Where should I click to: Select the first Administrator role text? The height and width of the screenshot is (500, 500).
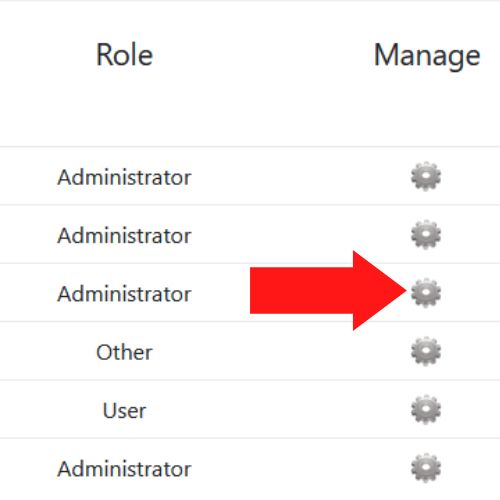pos(124,177)
